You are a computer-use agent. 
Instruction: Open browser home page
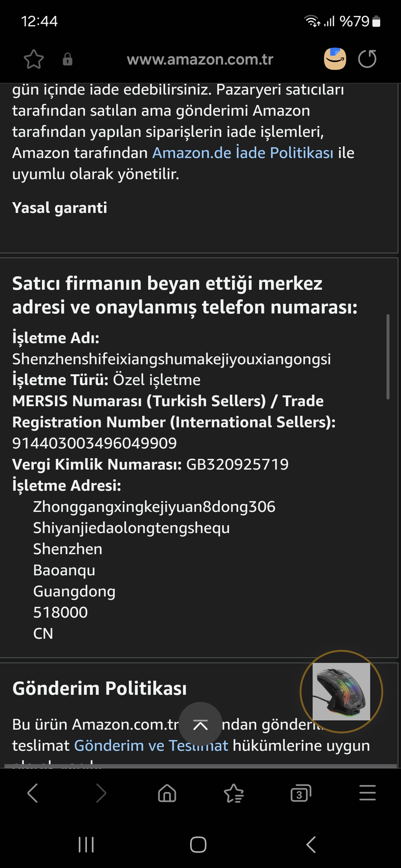click(x=167, y=793)
